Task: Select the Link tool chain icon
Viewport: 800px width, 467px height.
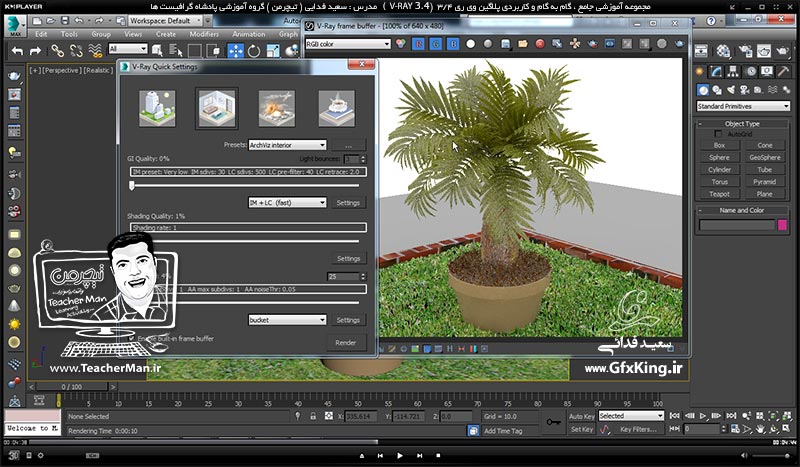Action: click(57, 51)
